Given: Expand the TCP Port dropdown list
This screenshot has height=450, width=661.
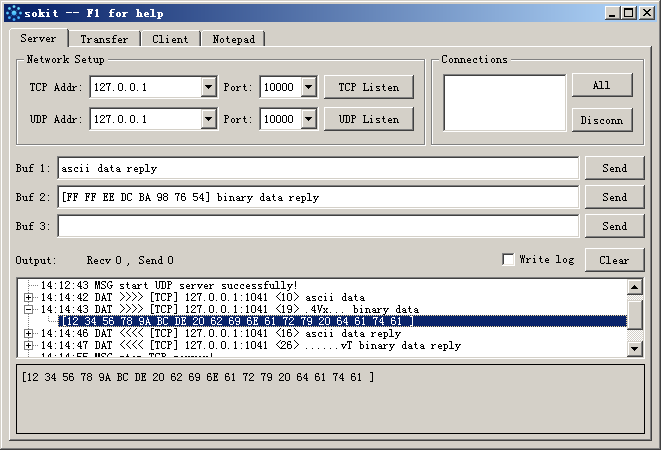Looking at the screenshot, I should (x=308, y=88).
